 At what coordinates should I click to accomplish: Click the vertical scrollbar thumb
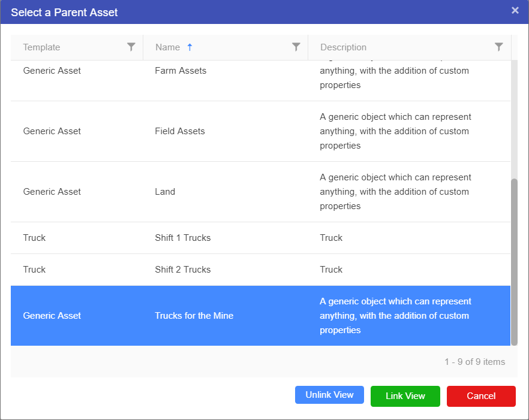[514, 261]
